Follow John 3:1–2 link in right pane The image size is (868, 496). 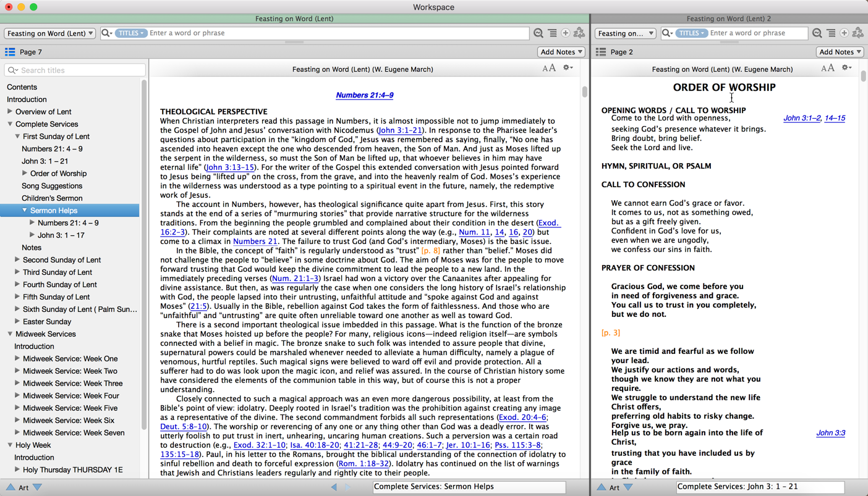(x=802, y=118)
